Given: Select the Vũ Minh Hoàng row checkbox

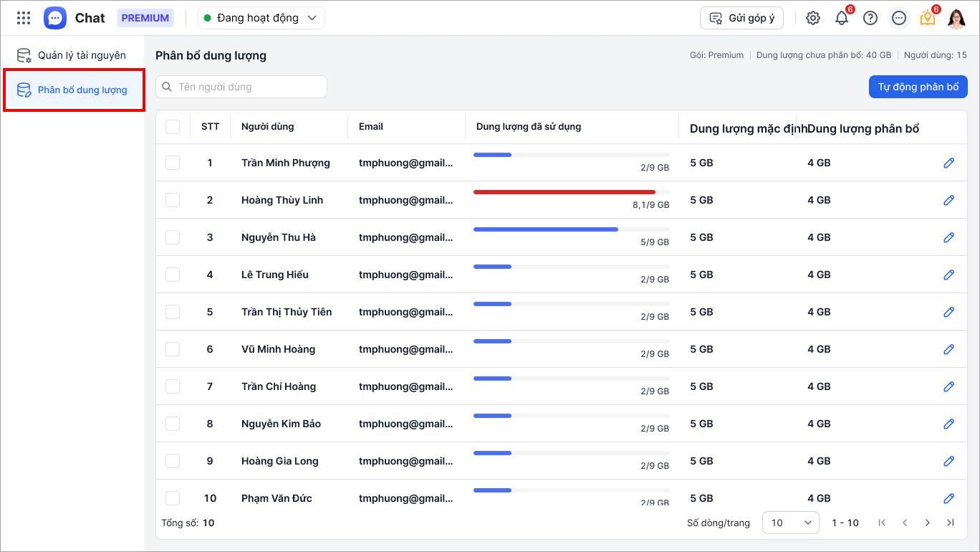Looking at the screenshot, I should tap(173, 349).
